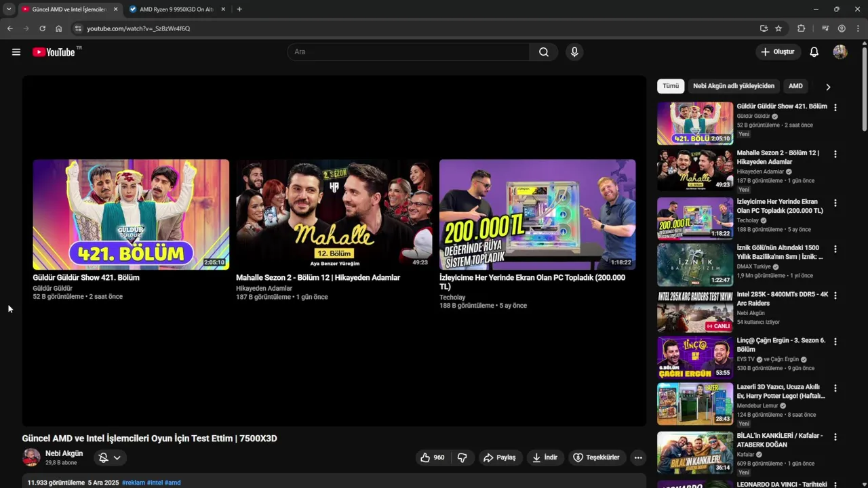Go back with browser back arrow
This screenshot has height=488, width=868.
[x=9, y=28]
